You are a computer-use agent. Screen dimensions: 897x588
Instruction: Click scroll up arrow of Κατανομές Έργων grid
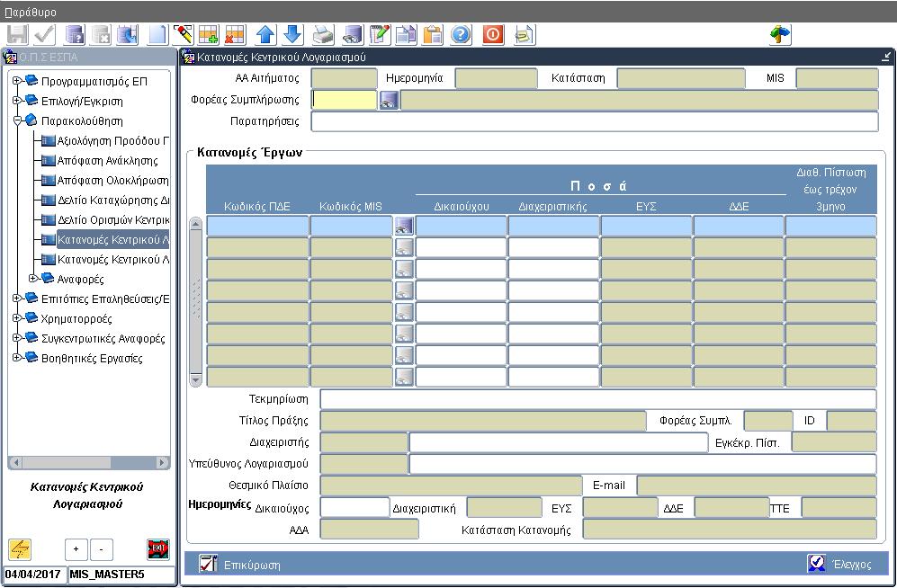coord(195,224)
